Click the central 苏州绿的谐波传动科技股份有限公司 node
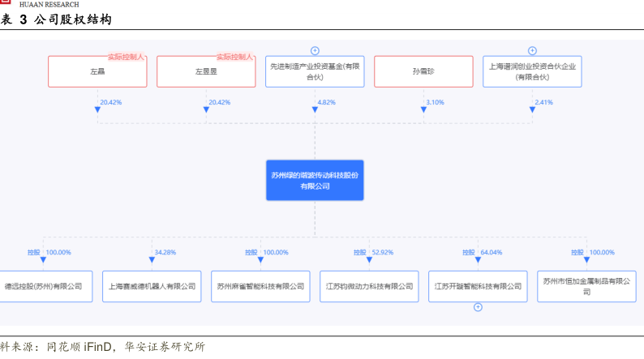The width and height of the screenshot is (644, 359). point(315,181)
